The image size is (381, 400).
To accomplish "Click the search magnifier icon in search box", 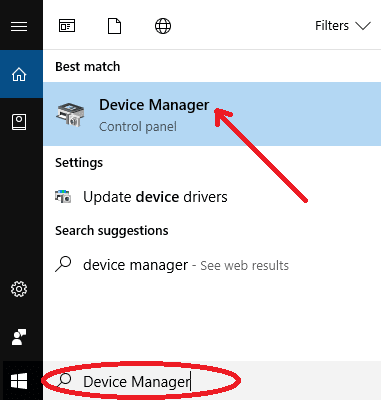I will tap(64, 380).
